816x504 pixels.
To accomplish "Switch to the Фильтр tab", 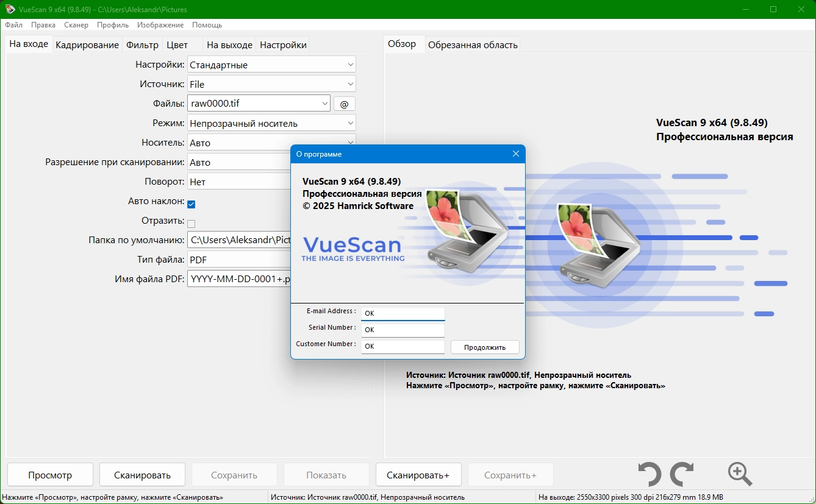I will pyautogui.click(x=142, y=44).
